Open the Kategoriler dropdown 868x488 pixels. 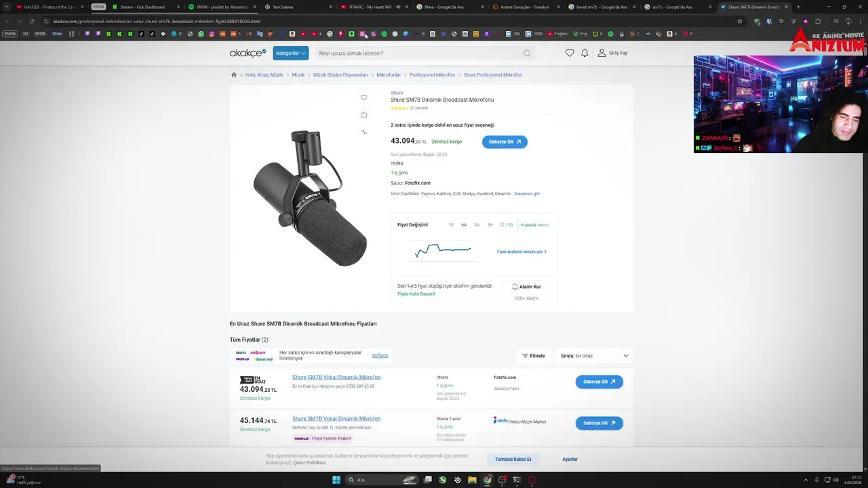pyautogui.click(x=291, y=53)
